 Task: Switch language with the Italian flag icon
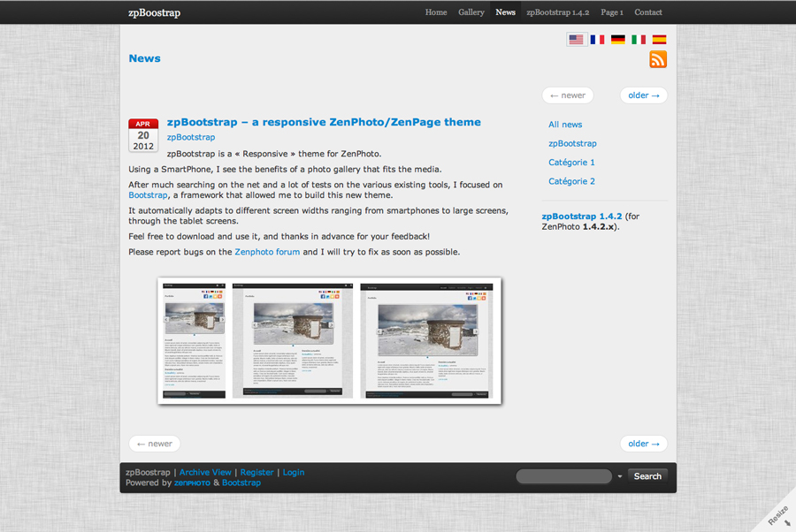click(639, 40)
